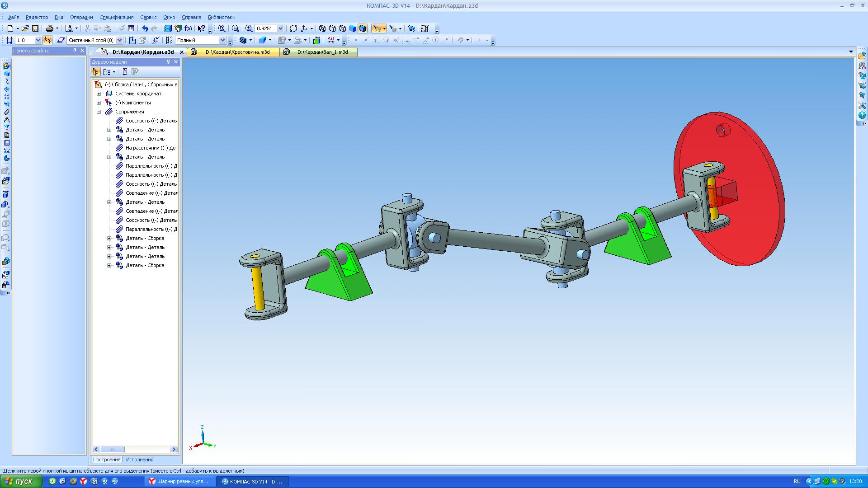
Task: Collapse the Сопряжения tree node
Action: (x=99, y=112)
